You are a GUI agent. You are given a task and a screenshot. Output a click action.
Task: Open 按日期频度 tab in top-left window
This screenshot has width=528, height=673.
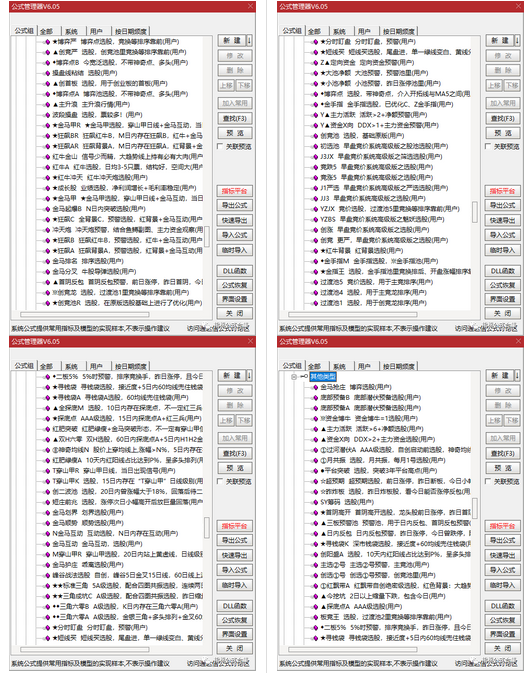click(131, 31)
